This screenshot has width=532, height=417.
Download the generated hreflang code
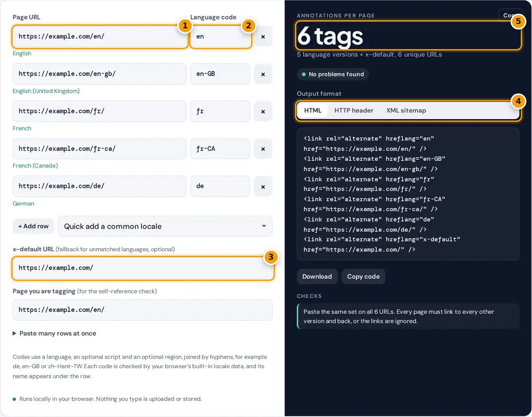[317, 277]
